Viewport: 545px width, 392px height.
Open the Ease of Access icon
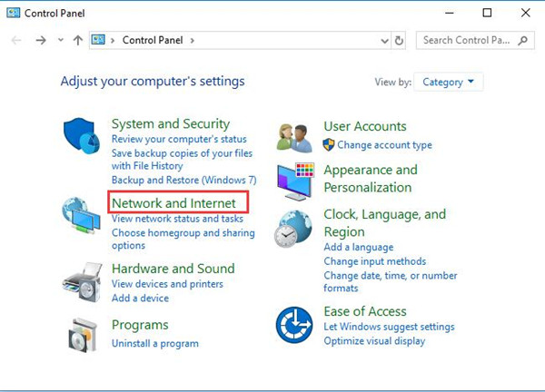click(294, 325)
